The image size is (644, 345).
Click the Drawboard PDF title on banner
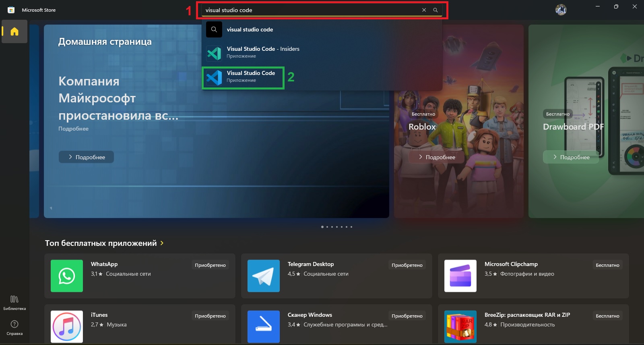[x=573, y=127]
